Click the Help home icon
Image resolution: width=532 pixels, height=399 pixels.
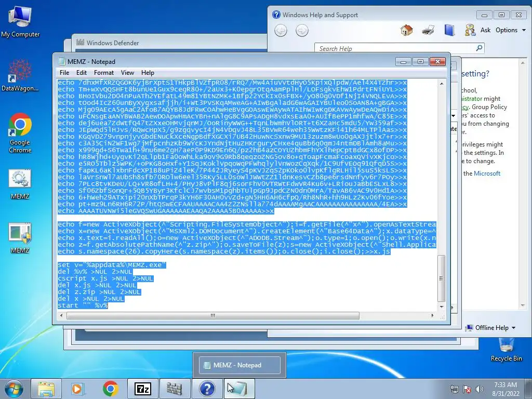(406, 30)
